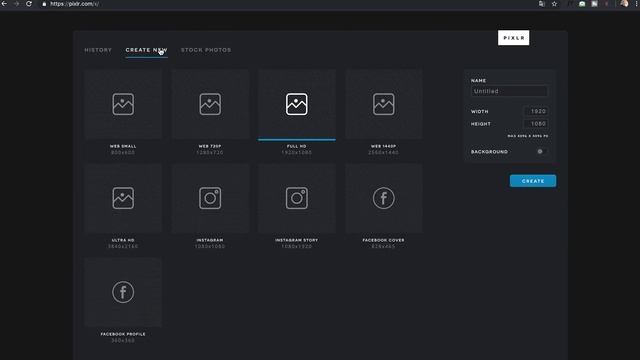Edit the Width value field

536,111
